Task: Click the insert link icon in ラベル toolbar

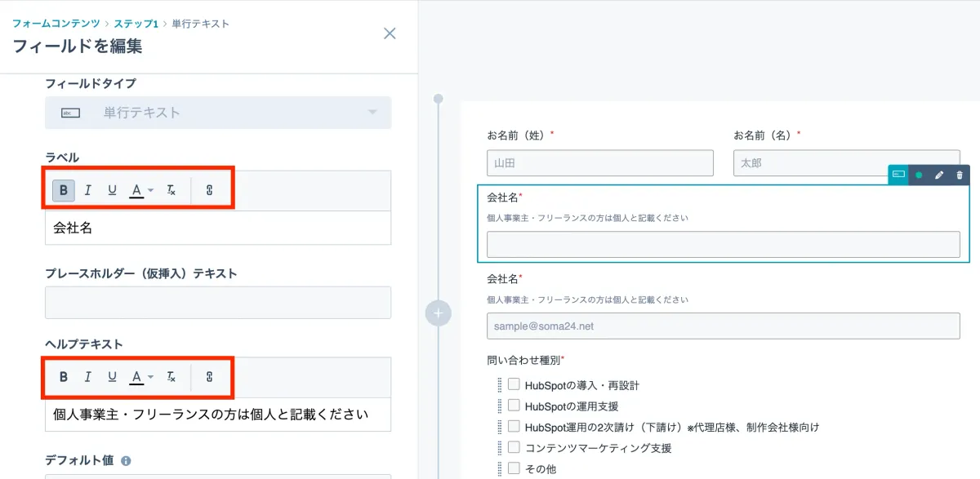Action: pos(211,190)
